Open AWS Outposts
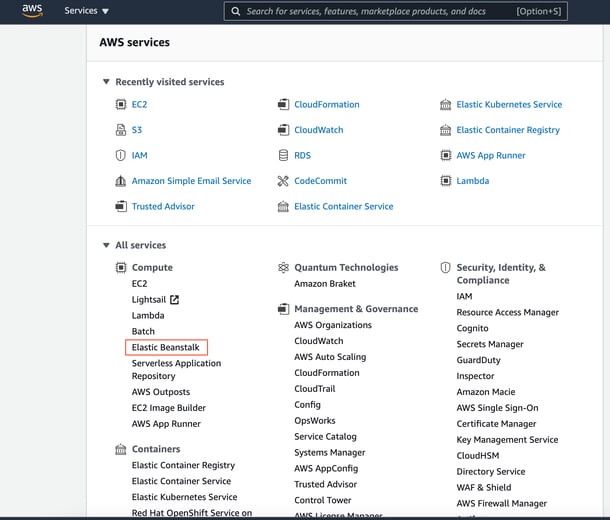610x520 pixels. pyautogui.click(x=161, y=392)
